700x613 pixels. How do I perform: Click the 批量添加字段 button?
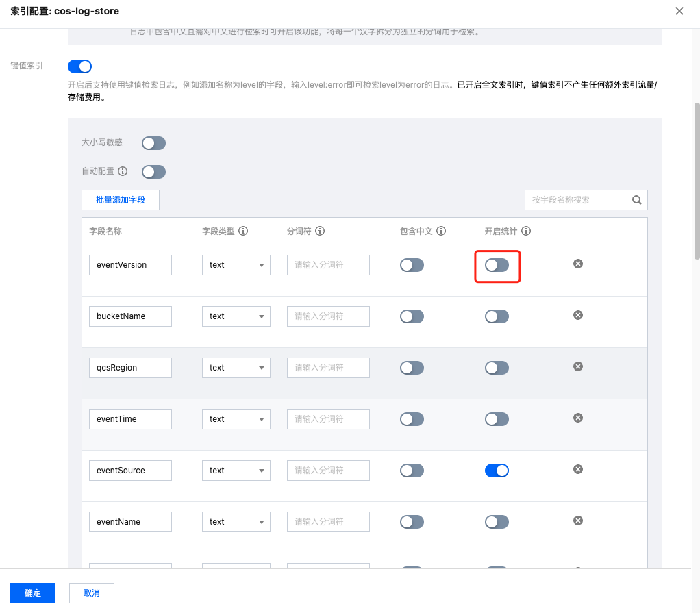[121, 200]
